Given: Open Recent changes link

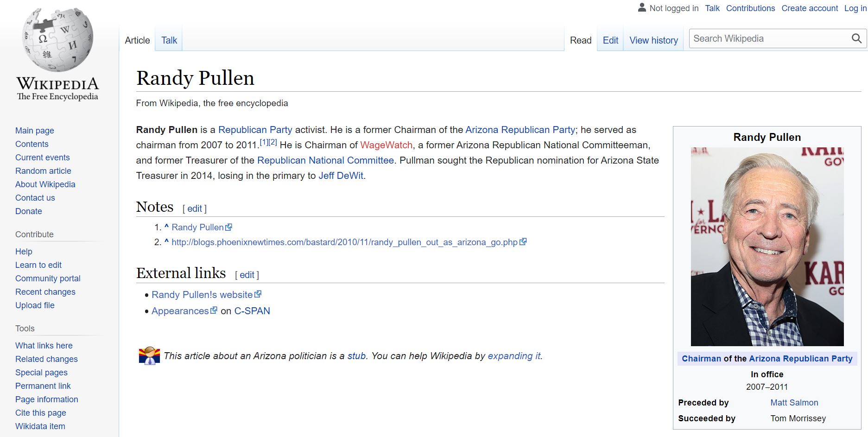Looking at the screenshot, I should click(45, 292).
